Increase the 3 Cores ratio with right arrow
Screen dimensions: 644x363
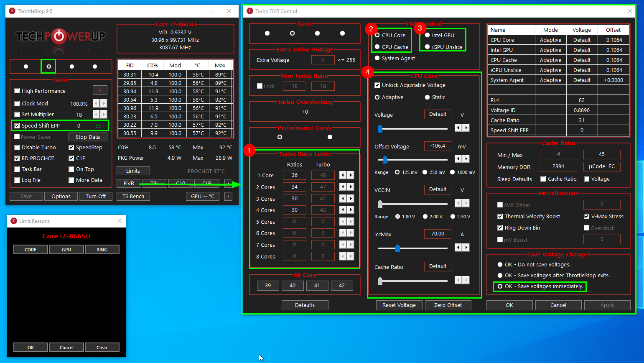tap(351, 199)
